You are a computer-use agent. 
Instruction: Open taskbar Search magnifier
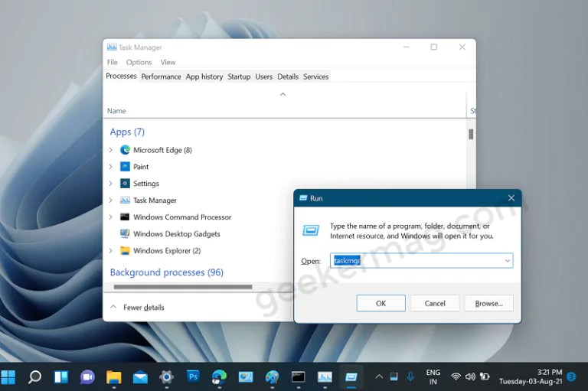point(35,376)
